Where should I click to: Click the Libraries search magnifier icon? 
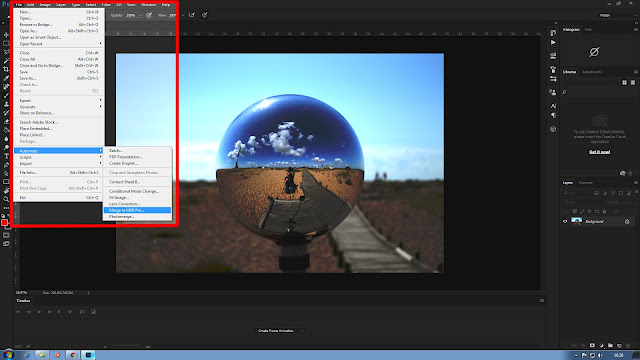[x=564, y=92]
